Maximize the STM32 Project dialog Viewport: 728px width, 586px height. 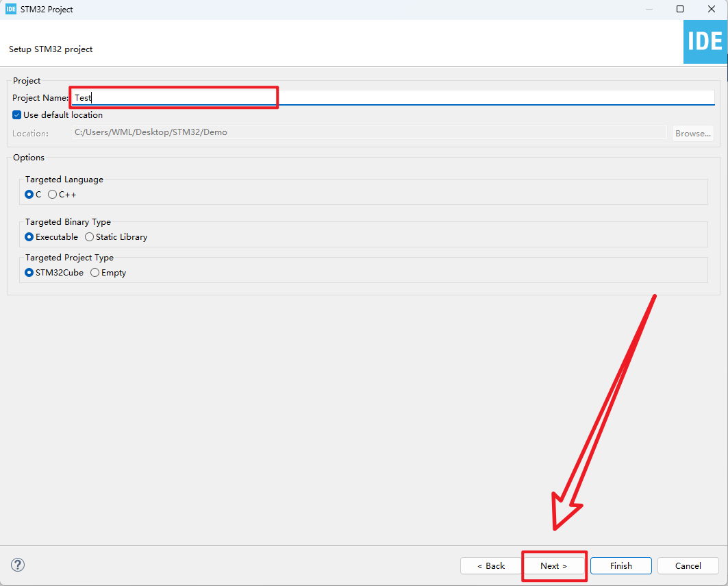click(x=680, y=10)
